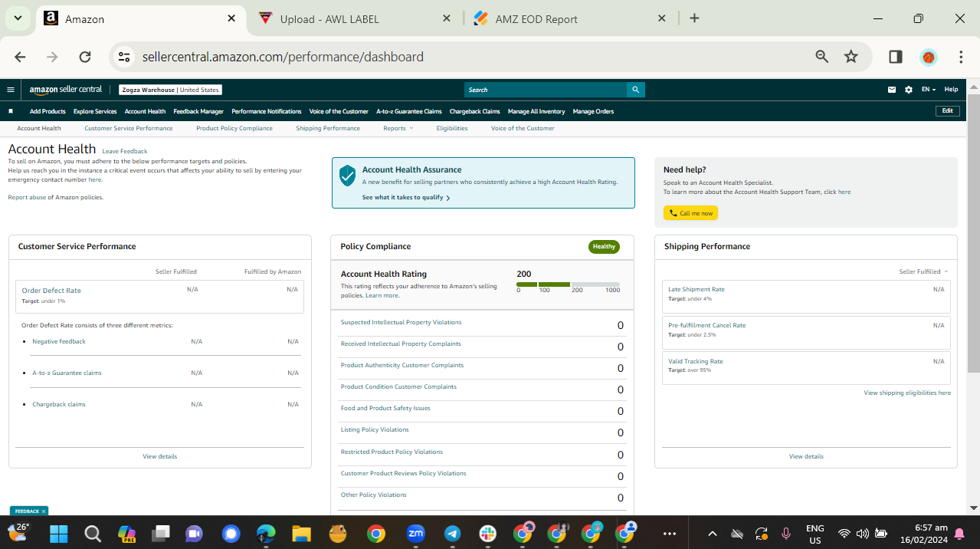The image size is (980, 549).
Task: Show hidden system tray icons
Action: click(x=712, y=534)
